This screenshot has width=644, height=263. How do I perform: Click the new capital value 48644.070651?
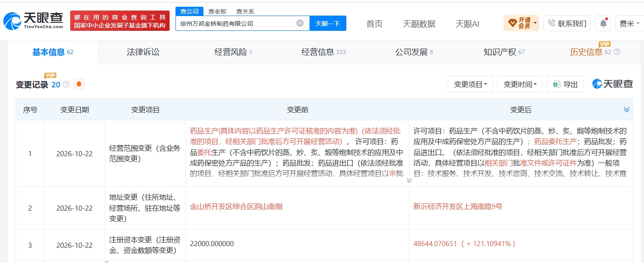coord(436,244)
